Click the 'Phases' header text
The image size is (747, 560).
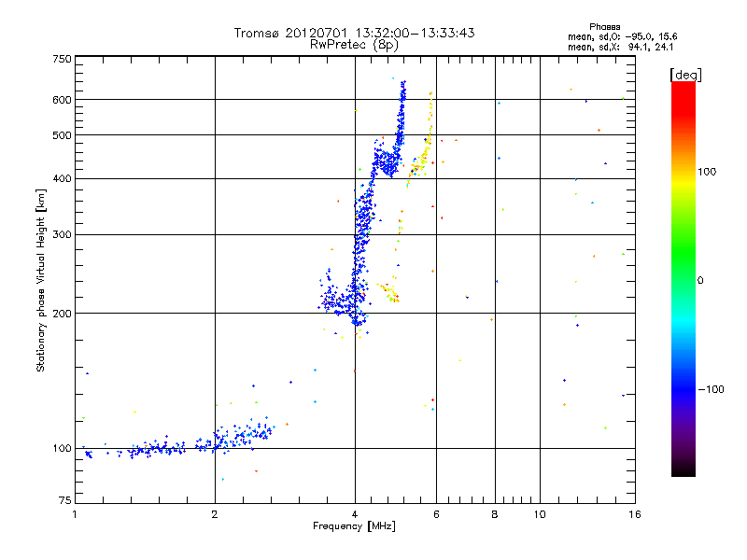604,27
